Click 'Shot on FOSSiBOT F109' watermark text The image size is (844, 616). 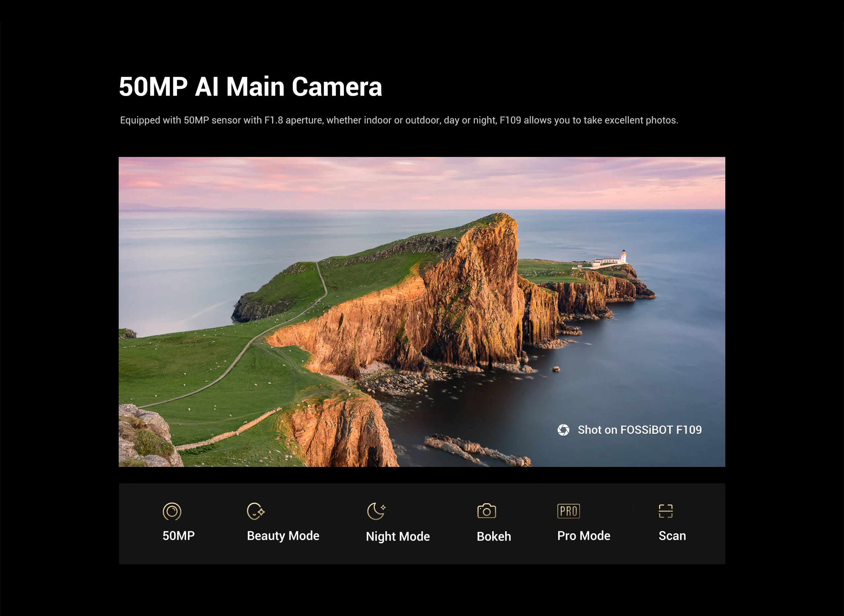click(640, 430)
